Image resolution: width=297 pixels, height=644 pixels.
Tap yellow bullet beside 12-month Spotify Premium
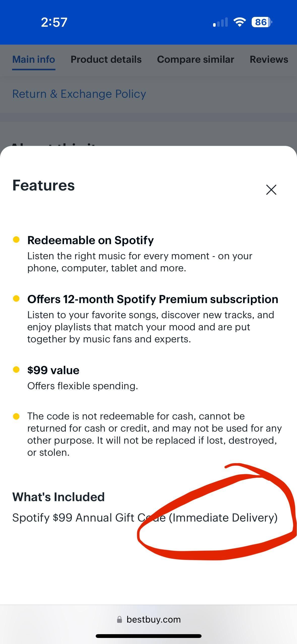pyautogui.click(x=16, y=299)
